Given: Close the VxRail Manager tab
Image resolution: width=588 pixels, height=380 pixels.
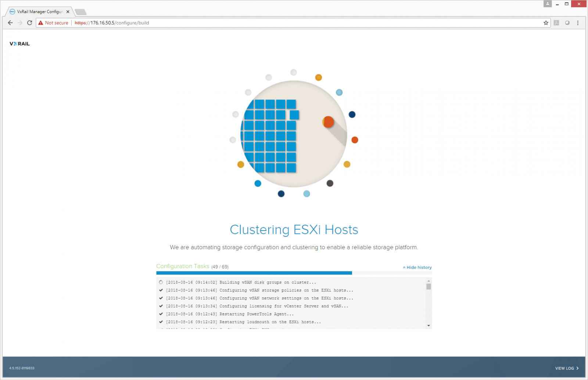Looking at the screenshot, I should [x=68, y=12].
